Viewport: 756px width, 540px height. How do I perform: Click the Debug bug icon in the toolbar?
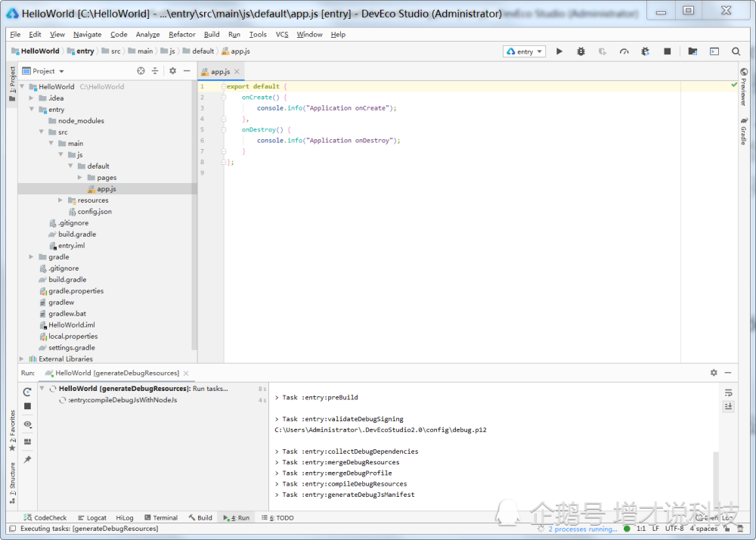(581, 51)
